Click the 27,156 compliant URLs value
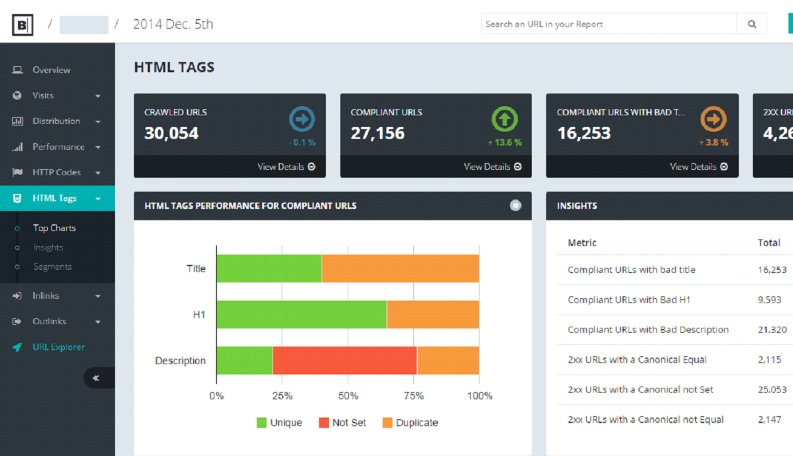 pos(378,133)
